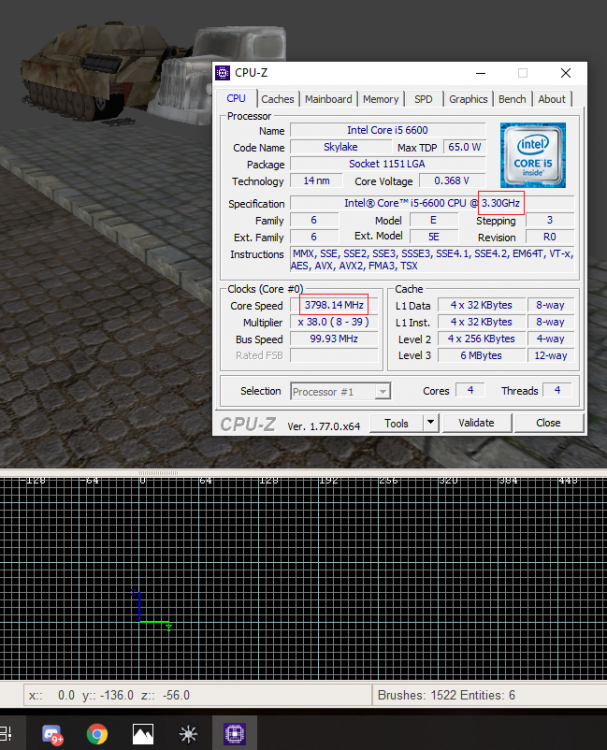Close the CPU-Z window via X
The height and width of the screenshot is (750, 607).
point(566,73)
